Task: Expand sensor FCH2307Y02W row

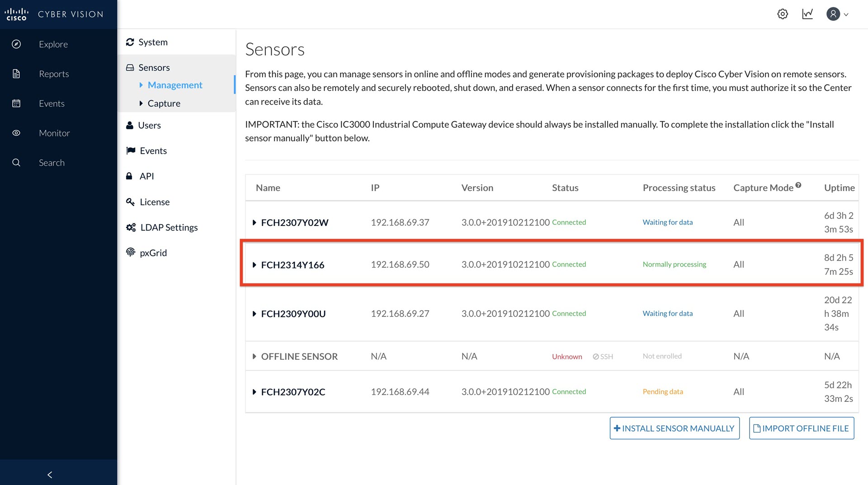Action: [x=254, y=222]
